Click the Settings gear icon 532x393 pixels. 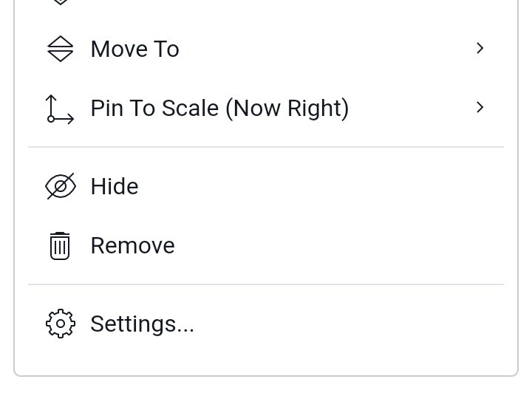(61, 324)
